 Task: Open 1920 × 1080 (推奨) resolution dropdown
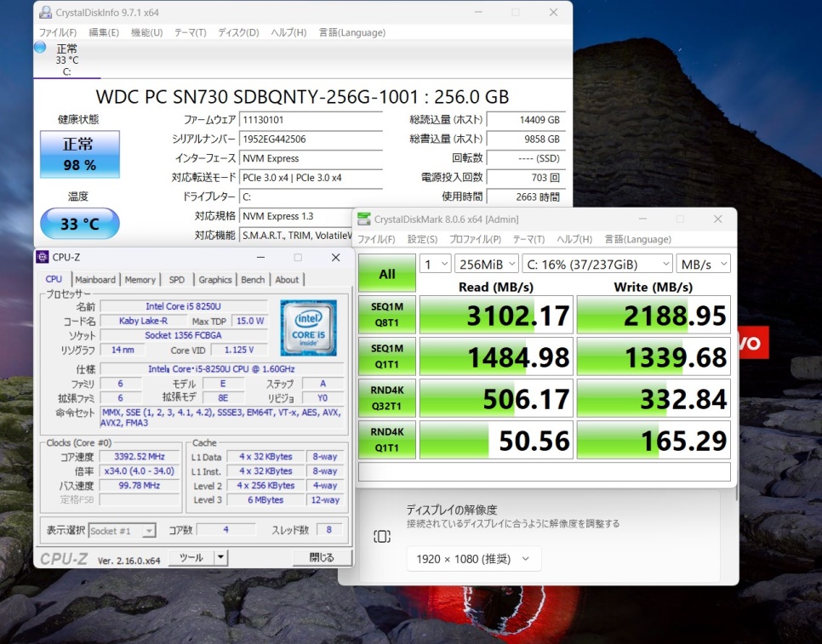tap(473, 559)
